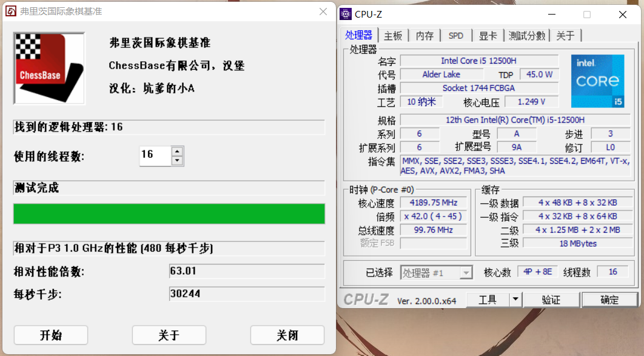Click the thread count value 16 in CPU-Z
This screenshot has width=644, height=356.
coord(613,272)
